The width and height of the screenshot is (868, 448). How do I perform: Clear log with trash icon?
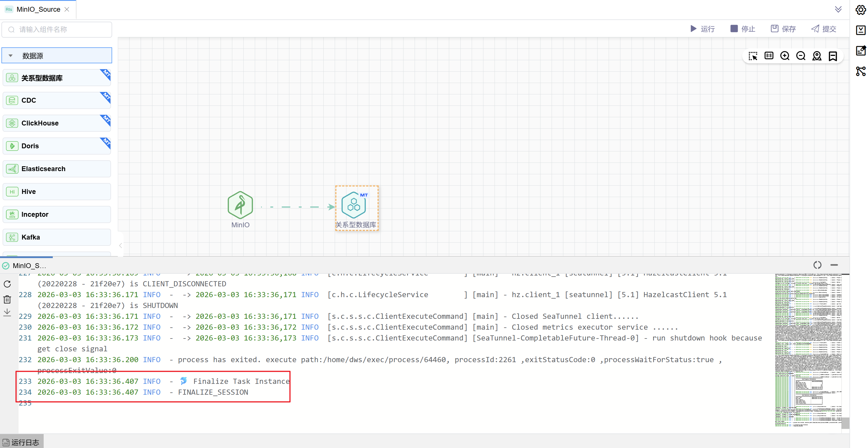tap(7, 299)
